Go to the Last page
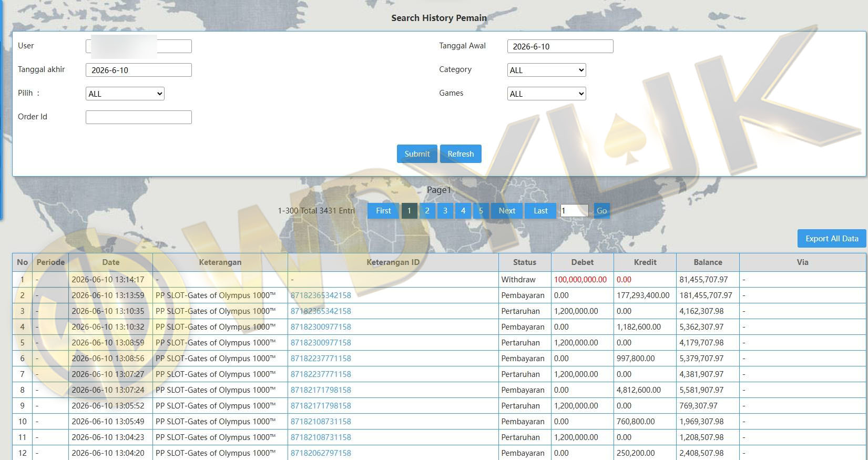The width and height of the screenshot is (868, 460). pos(540,211)
